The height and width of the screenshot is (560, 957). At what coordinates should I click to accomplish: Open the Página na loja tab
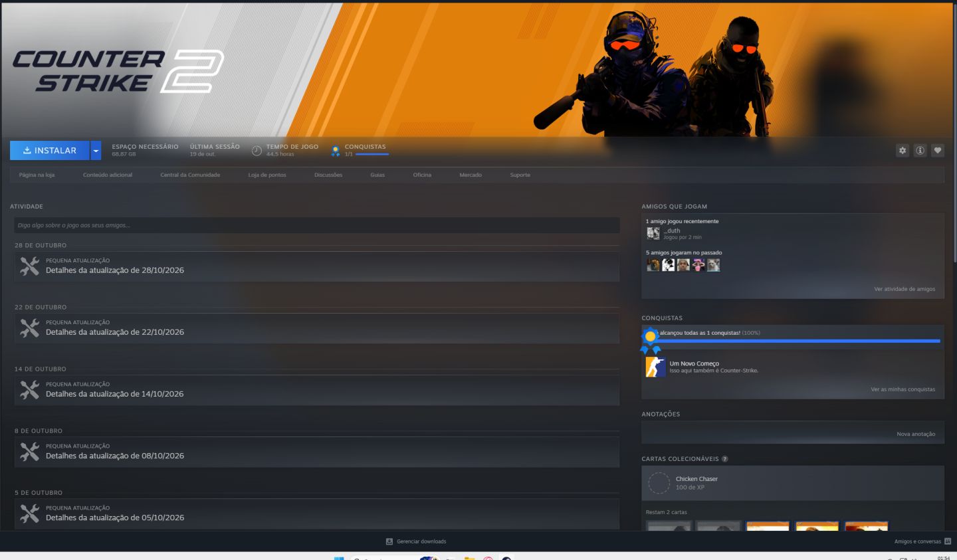(x=37, y=175)
